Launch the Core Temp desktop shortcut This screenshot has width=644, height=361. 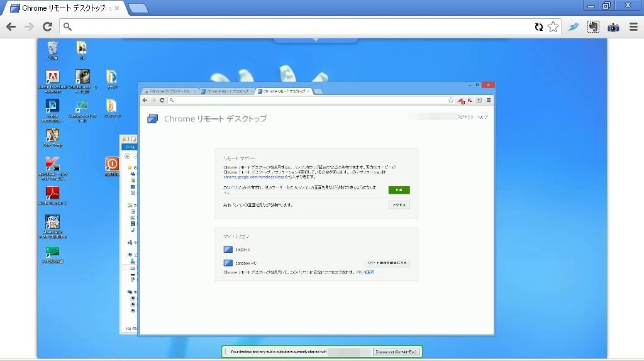click(x=53, y=138)
